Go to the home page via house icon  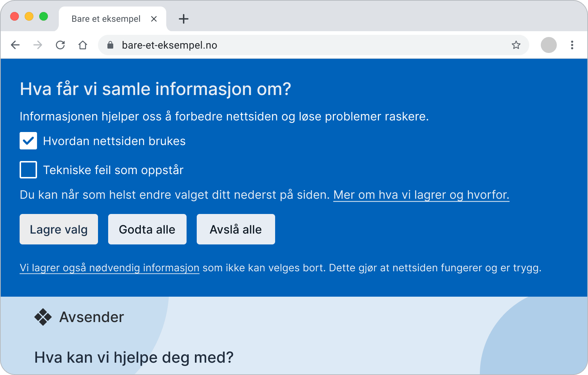[83, 45]
